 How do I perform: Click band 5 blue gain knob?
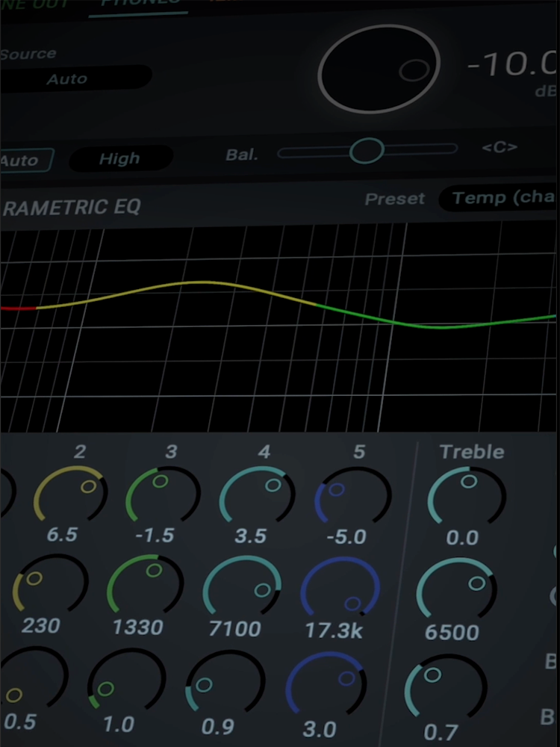click(352, 495)
